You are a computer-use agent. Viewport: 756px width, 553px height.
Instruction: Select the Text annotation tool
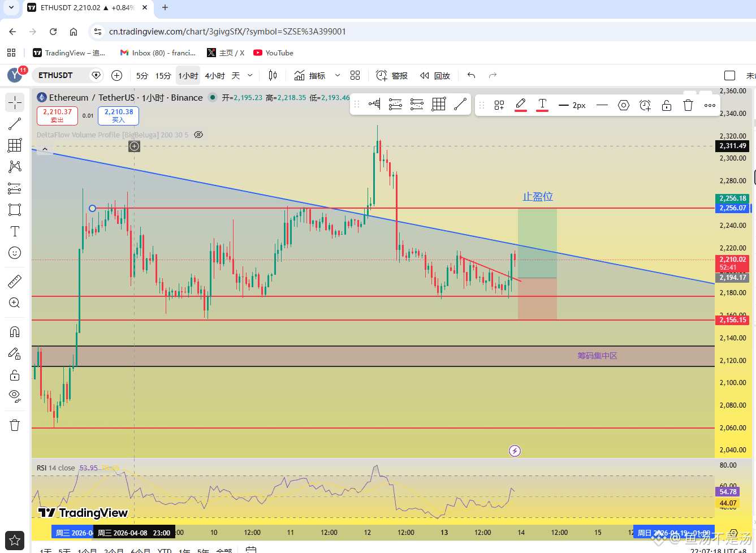[15, 231]
